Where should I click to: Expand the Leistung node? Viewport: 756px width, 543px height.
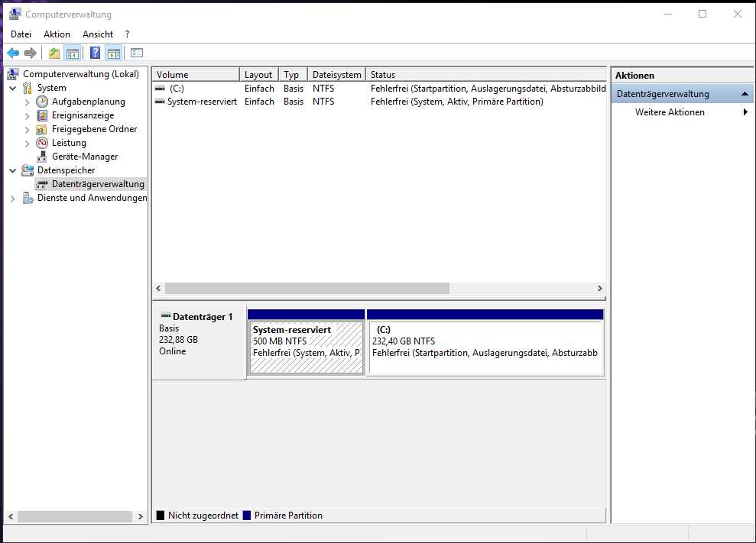[28, 143]
